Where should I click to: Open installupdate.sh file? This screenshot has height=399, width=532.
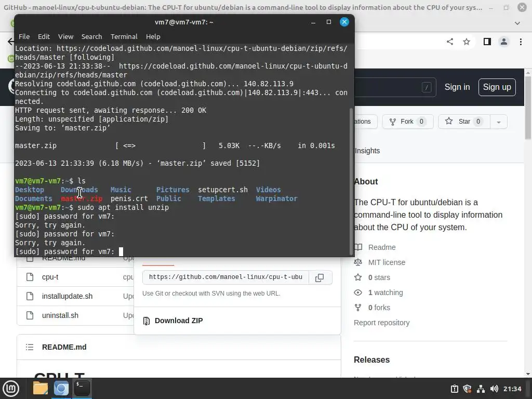67,296
